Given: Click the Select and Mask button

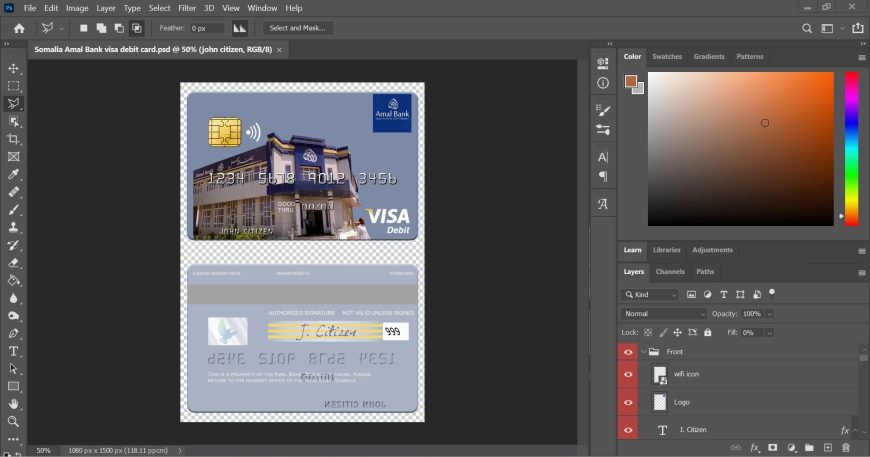Looking at the screenshot, I should tap(298, 28).
